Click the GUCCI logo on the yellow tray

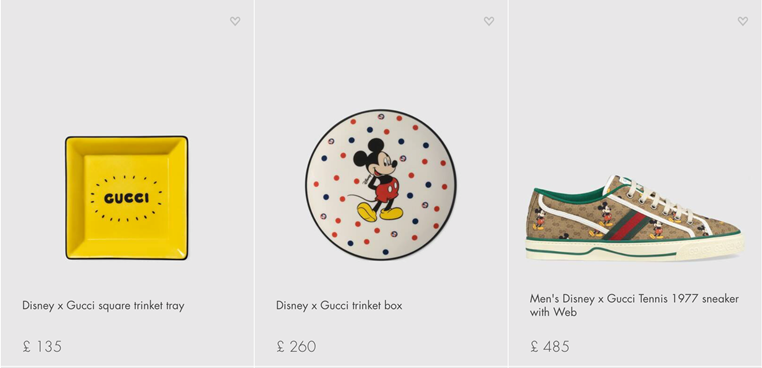[126, 198]
